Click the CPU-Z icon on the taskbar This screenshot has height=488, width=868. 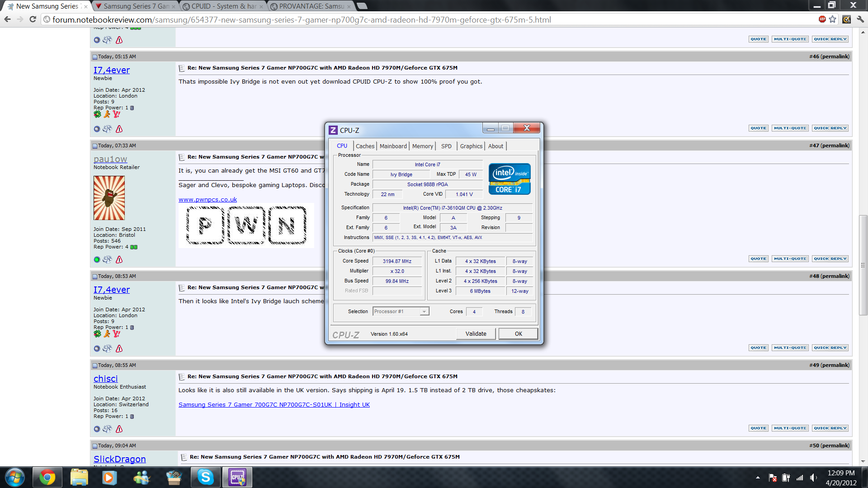tap(237, 478)
